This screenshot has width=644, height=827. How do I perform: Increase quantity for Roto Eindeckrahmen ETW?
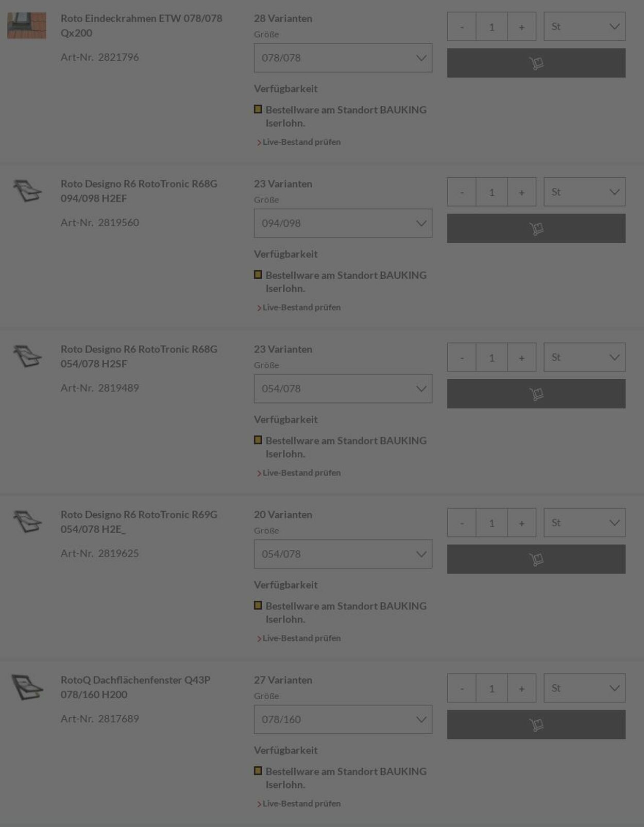point(521,26)
